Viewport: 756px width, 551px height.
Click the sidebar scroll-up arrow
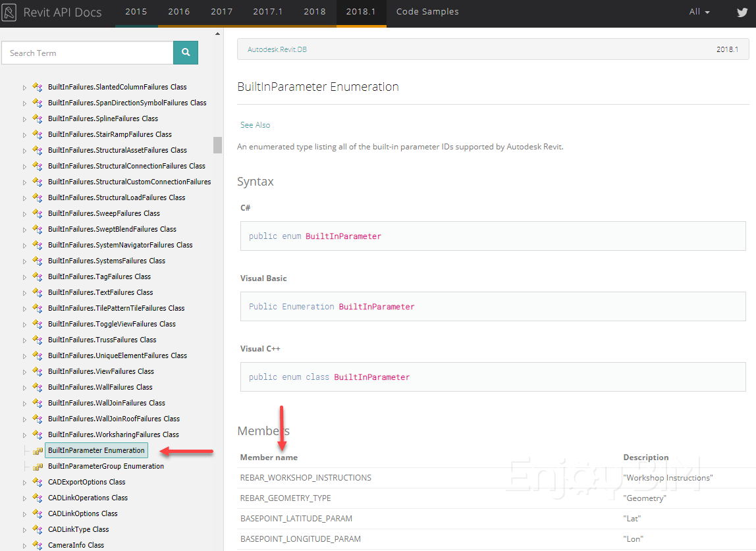point(217,34)
